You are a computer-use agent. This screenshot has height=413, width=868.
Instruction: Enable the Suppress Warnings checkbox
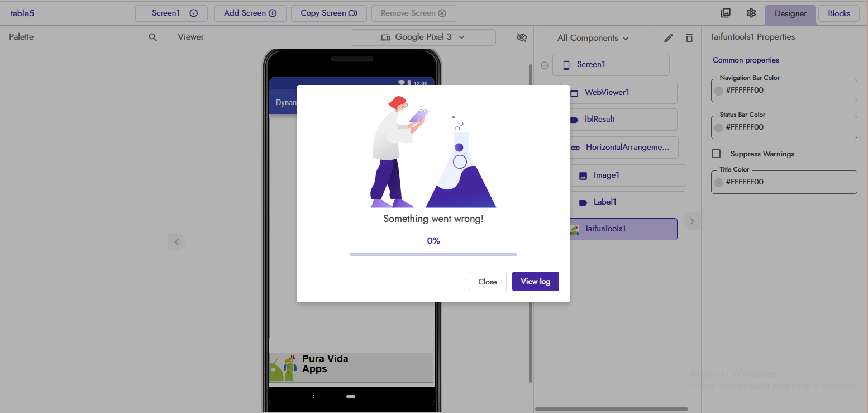click(716, 154)
